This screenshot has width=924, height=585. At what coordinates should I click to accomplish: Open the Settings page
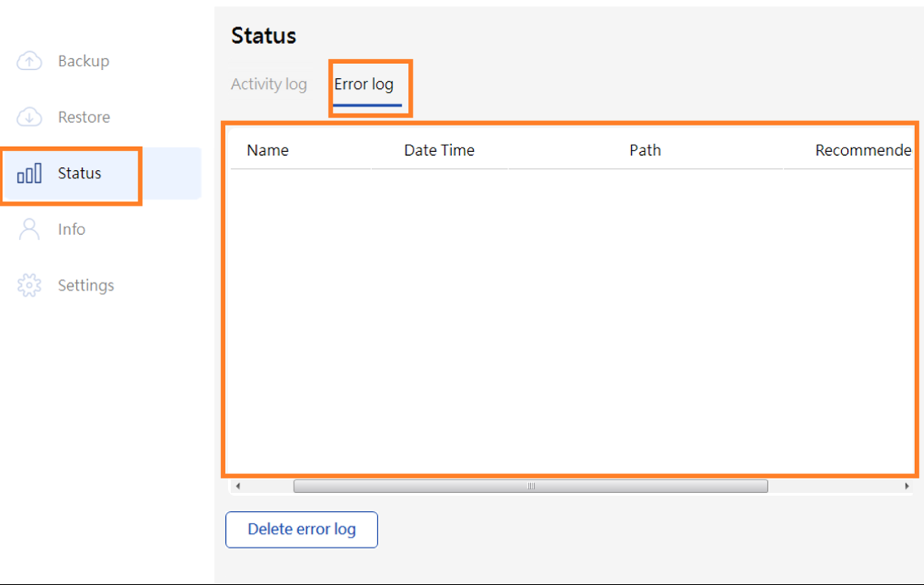[86, 285]
